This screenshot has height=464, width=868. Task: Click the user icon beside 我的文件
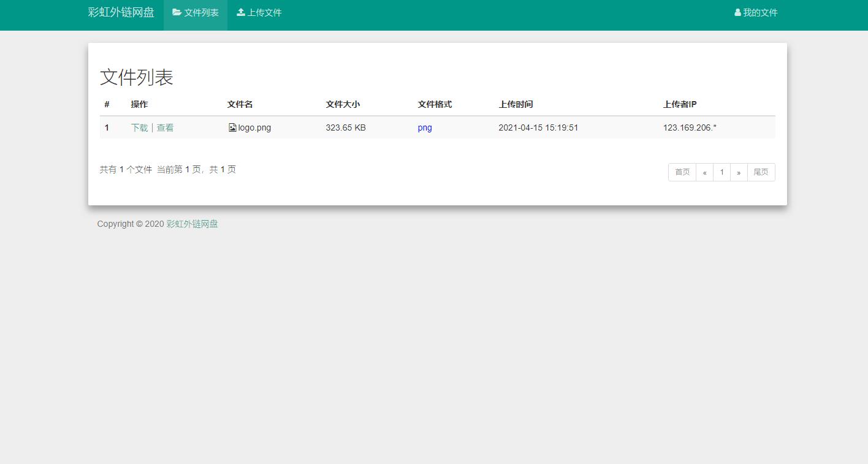click(737, 12)
